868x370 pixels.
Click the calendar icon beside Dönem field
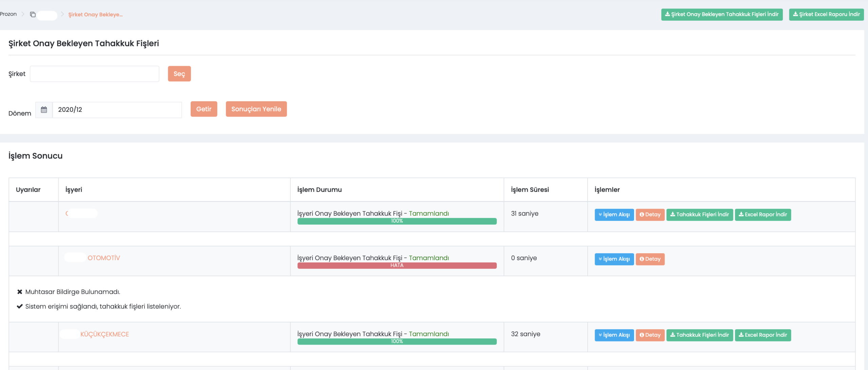point(44,110)
